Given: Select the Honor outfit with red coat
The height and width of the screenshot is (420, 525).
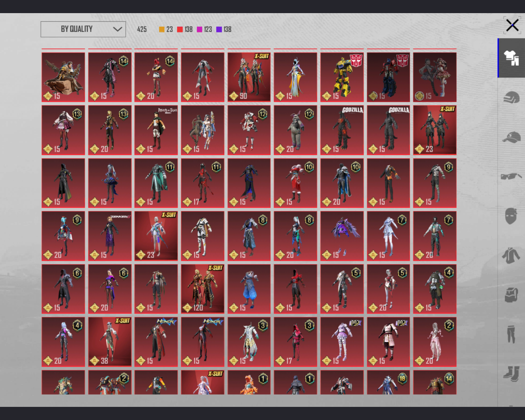Looking at the screenshot, I should coord(156,342).
